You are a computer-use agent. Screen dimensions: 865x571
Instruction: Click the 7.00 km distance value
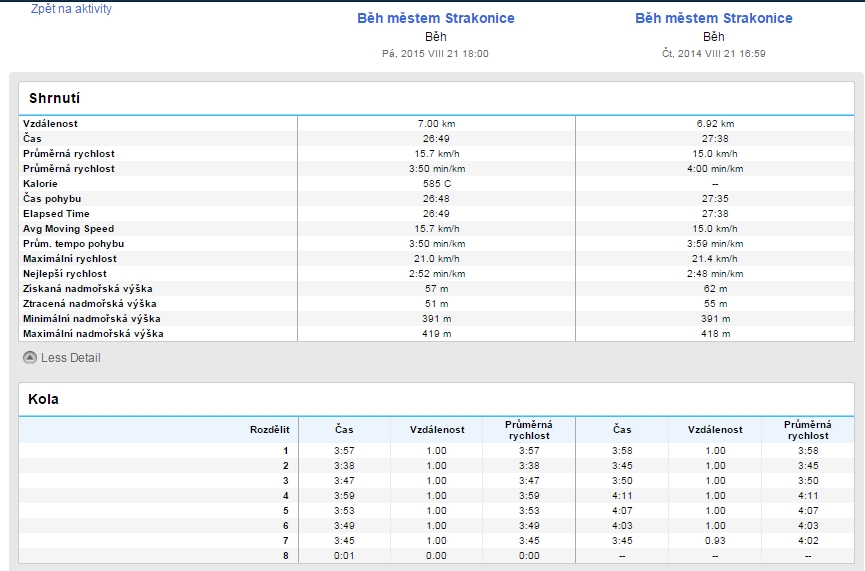click(x=436, y=124)
